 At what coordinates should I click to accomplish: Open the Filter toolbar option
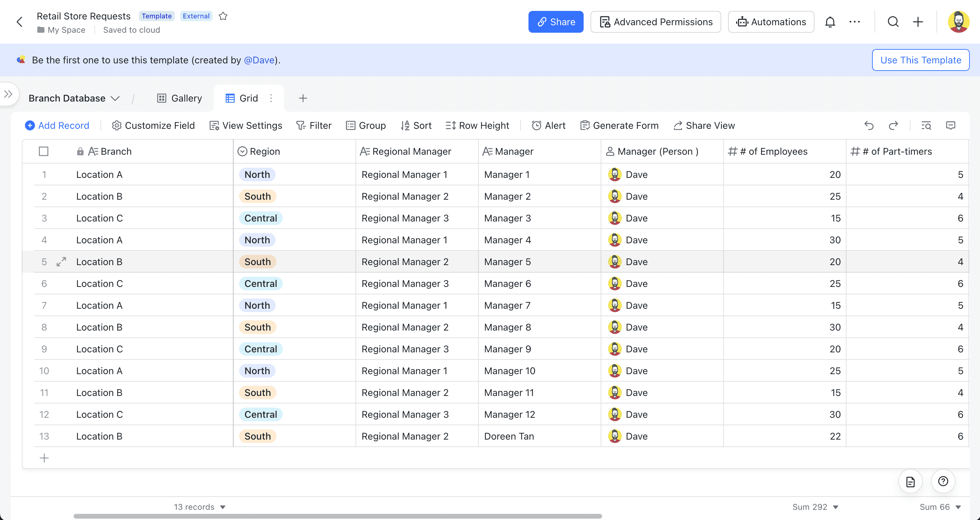point(314,126)
